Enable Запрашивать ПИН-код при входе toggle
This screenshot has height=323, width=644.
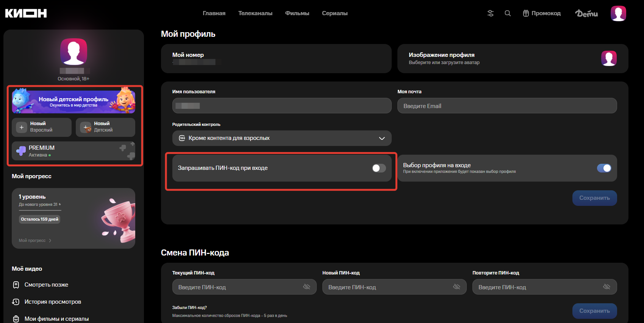click(378, 168)
